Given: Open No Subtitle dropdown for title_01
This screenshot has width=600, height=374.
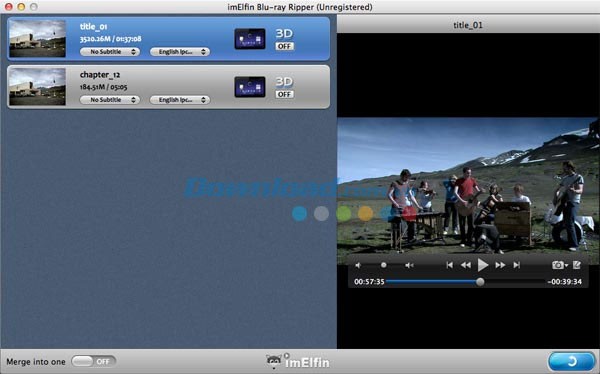Looking at the screenshot, I should (110, 52).
